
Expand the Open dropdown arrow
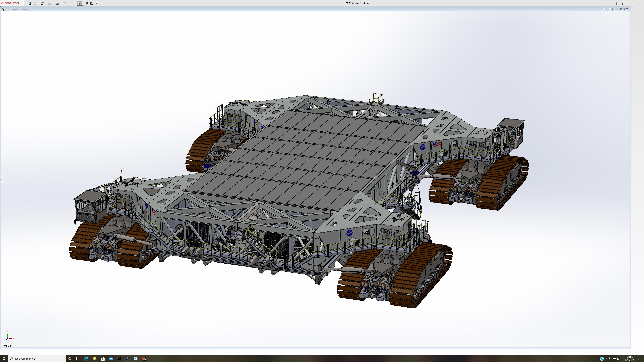(x=46, y=3)
